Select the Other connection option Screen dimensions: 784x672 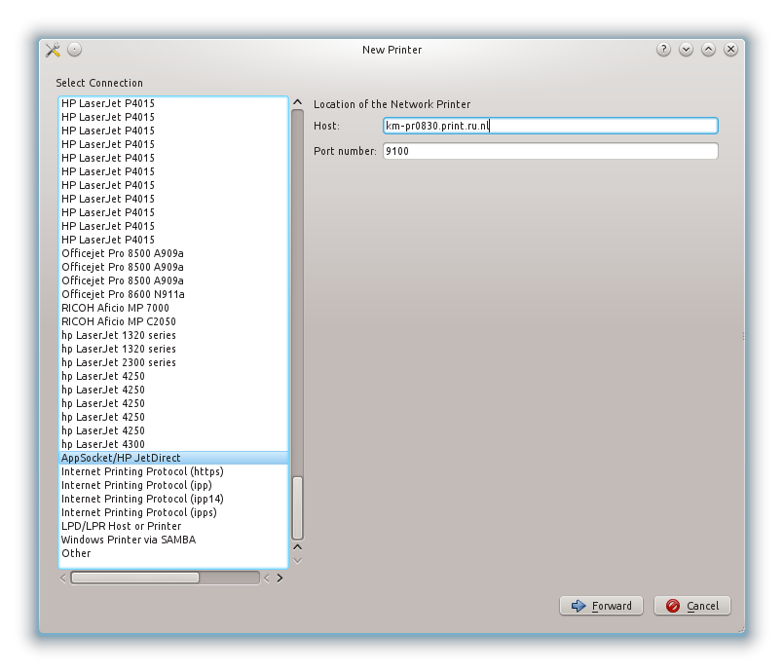(76, 553)
